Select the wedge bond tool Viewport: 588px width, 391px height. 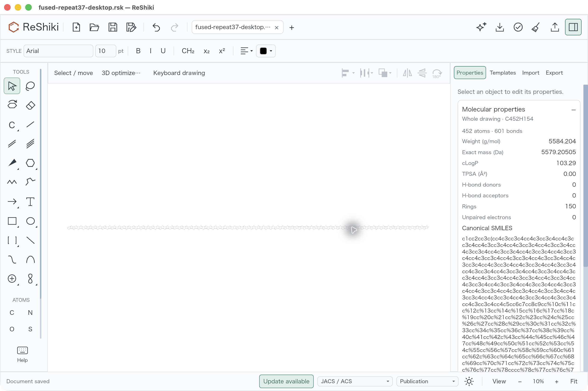[x=12, y=163]
